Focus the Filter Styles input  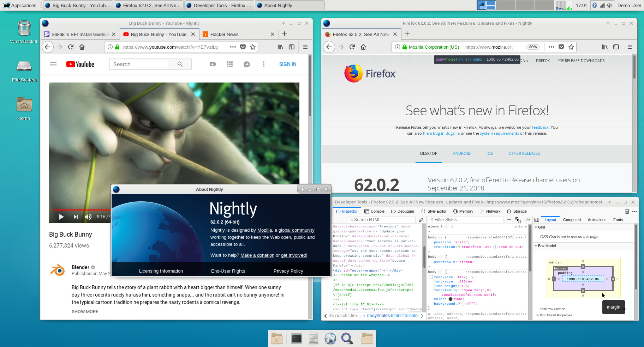click(x=466, y=220)
